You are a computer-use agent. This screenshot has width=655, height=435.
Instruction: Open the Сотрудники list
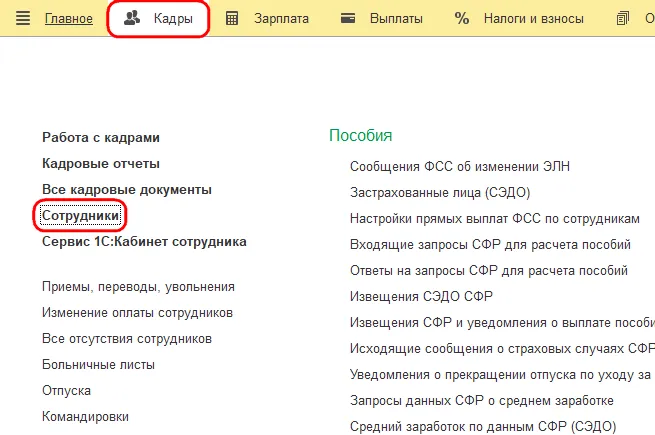point(80,216)
